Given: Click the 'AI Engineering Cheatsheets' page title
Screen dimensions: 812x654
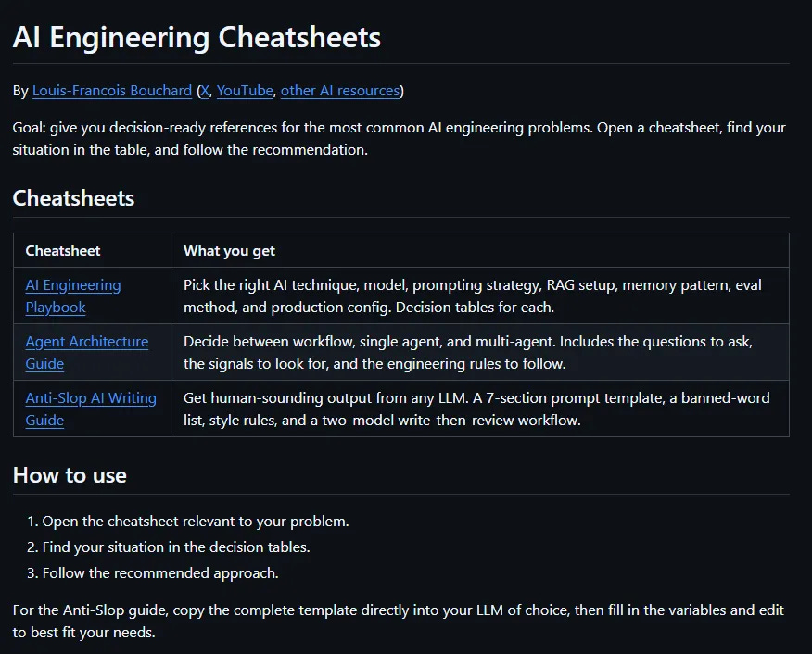Looking at the screenshot, I should pos(197,37).
